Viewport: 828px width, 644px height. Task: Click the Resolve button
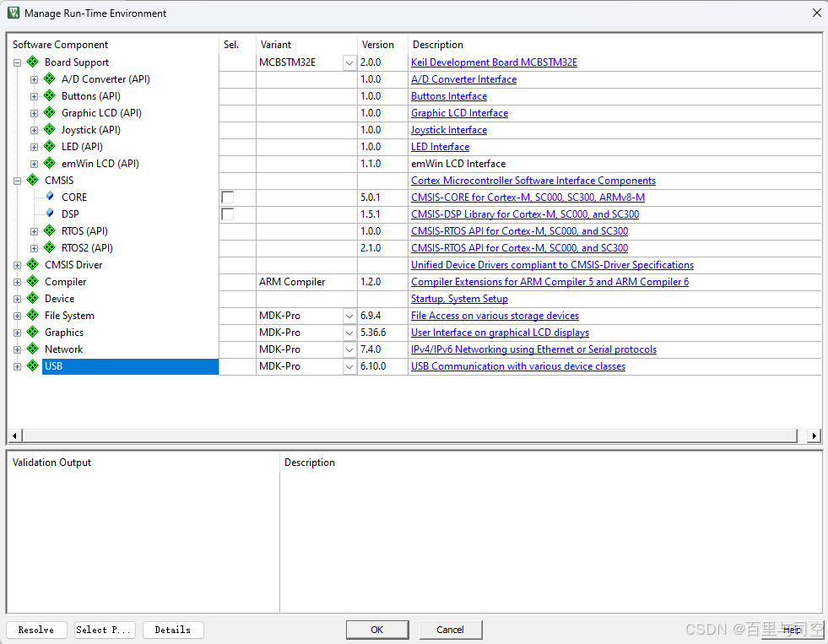coord(36,630)
